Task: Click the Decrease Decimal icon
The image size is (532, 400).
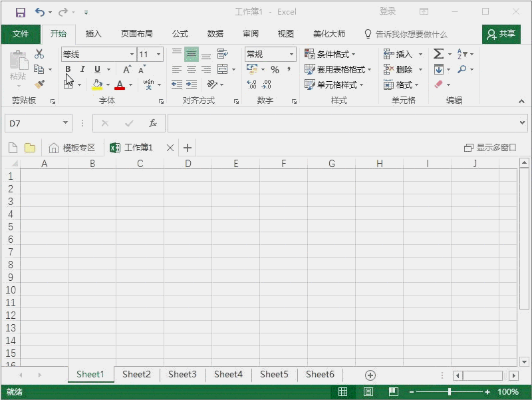Action: click(267, 85)
